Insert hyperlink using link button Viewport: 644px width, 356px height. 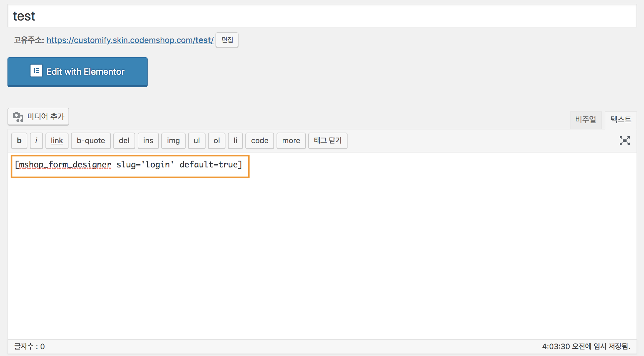(x=57, y=141)
